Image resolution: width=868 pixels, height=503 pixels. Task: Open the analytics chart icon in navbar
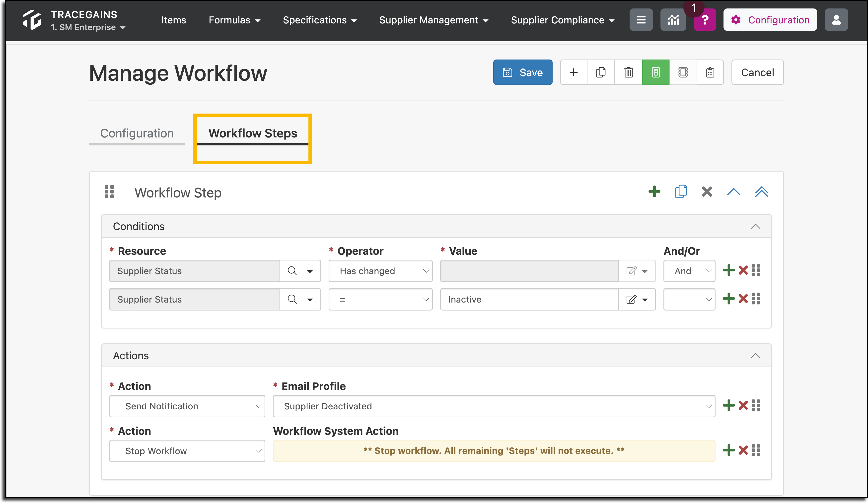[673, 20]
